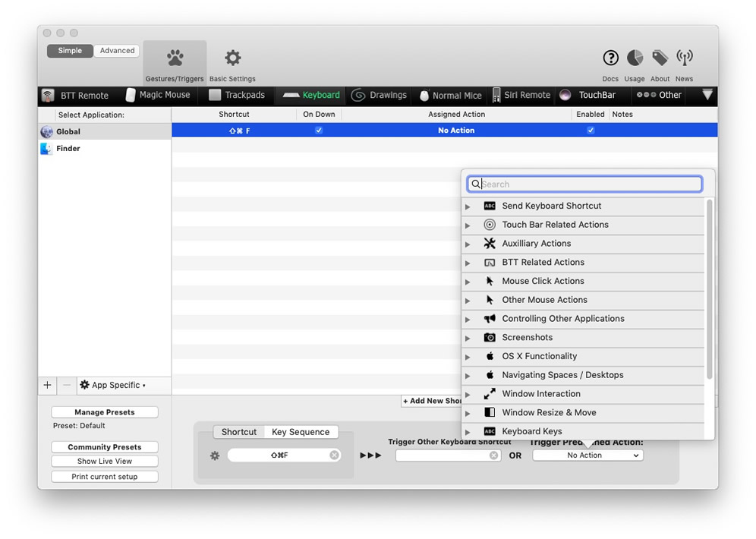Click the Global globe icon
Viewport: 756px width, 539px height.
47,131
